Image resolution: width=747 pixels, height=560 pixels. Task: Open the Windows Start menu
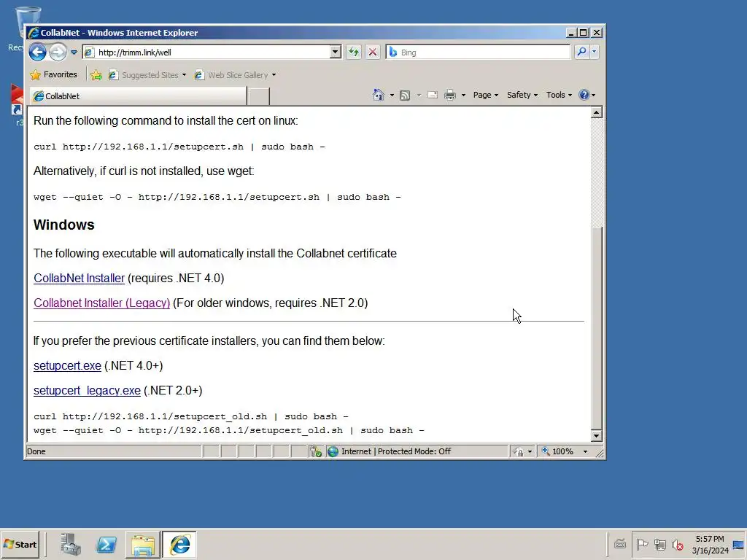(x=20, y=545)
